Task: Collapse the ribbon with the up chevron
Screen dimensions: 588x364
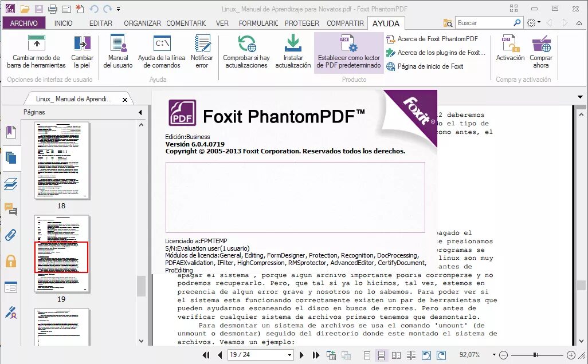Action: 579,23
